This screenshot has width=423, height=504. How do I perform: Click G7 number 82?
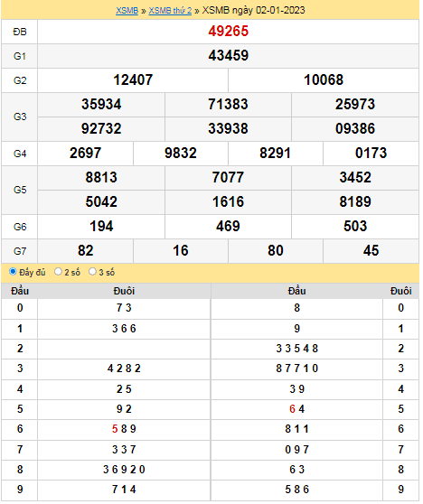[86, 252]
